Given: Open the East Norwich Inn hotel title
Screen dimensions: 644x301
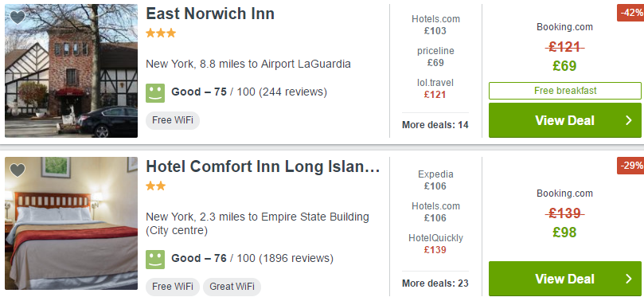Looking at the screenshot, I should 210,14.
